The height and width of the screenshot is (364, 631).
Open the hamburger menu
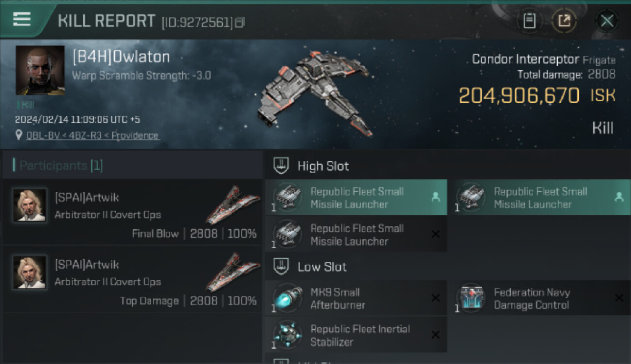pyautogui.click(x=22, y=19)
